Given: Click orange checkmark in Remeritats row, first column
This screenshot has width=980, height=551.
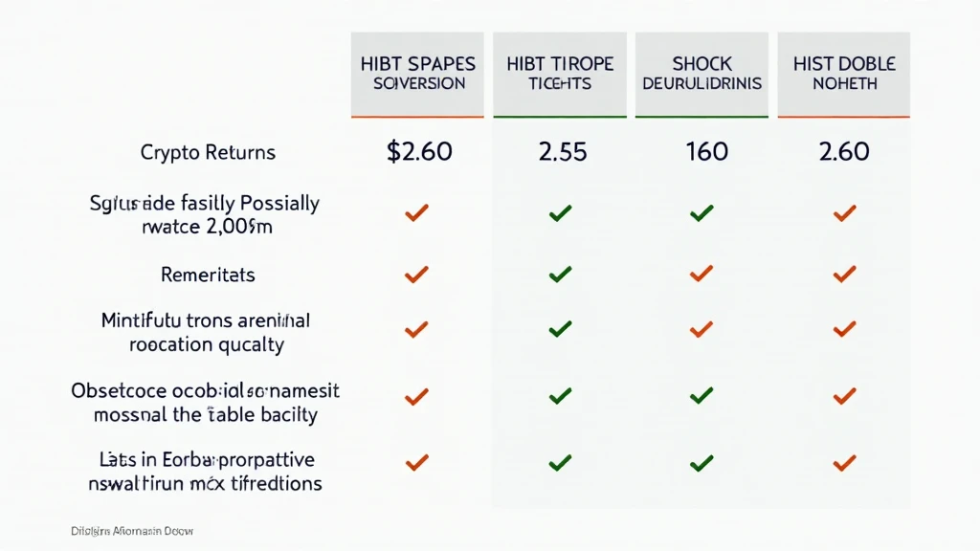Looking at the screenshot, I should click(x=417, y=275).
